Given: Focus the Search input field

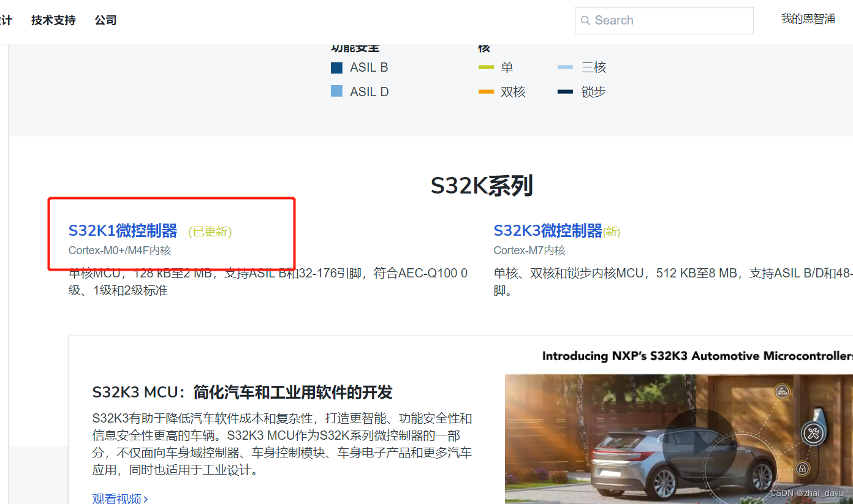Looking at the screenshot, I should coord(664,20).
